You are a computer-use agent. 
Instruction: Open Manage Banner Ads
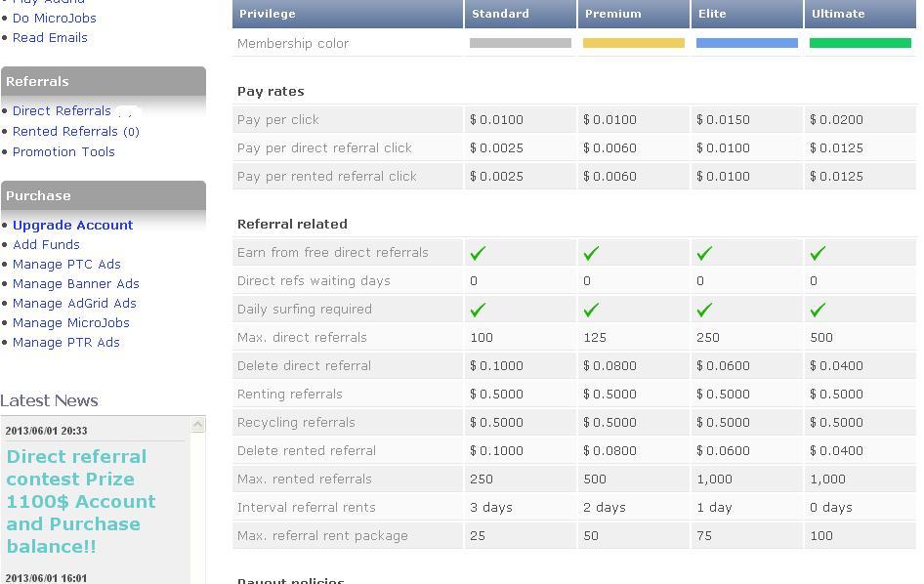[x=76, y=283]
